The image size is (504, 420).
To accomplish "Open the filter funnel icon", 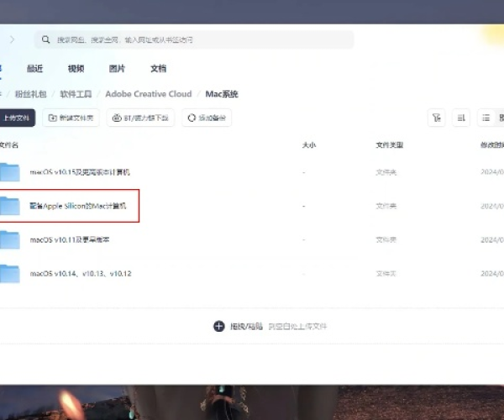I will (437, 118).
